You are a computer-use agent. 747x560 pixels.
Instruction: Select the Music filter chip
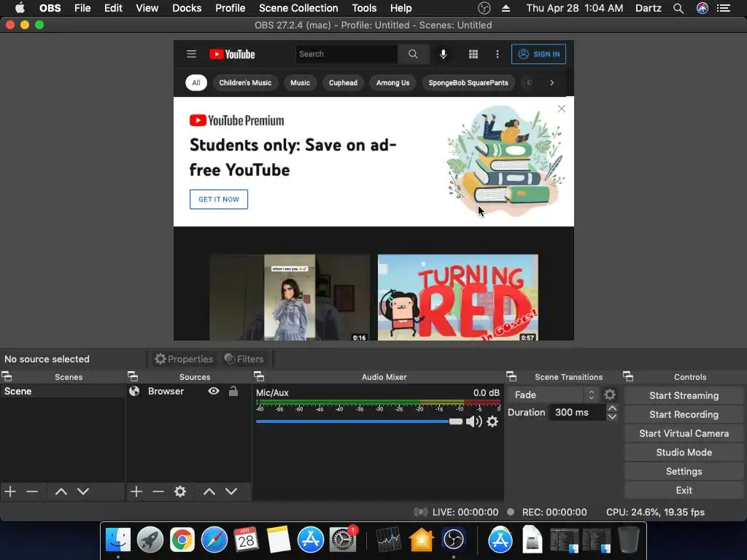(300, 83)
